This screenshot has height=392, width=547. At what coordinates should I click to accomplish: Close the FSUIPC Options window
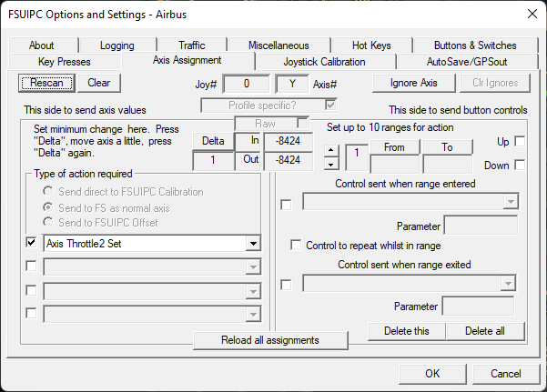(x=532, y=14)
